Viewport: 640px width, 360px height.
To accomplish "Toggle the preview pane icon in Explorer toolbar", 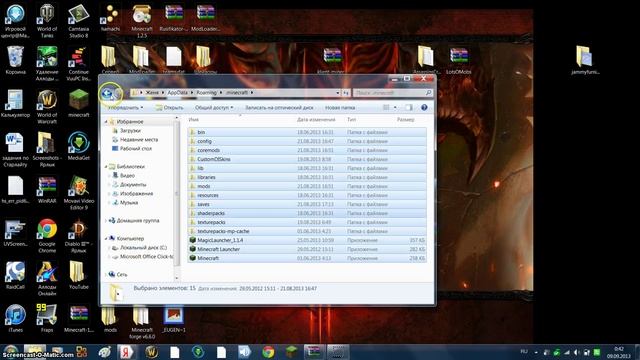I will tap(409, 107).
